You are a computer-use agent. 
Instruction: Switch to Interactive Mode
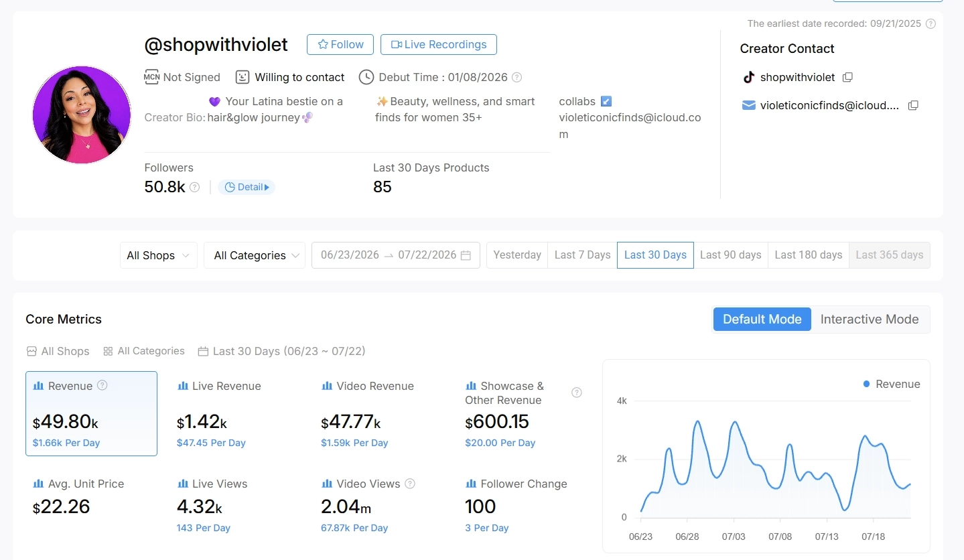[870, 320]
